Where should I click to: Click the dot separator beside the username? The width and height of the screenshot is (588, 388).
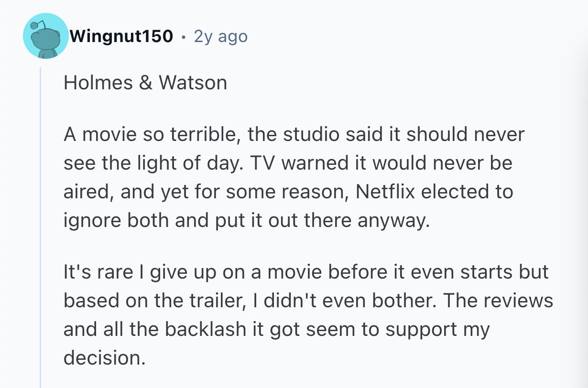click(x=183, y=37)
